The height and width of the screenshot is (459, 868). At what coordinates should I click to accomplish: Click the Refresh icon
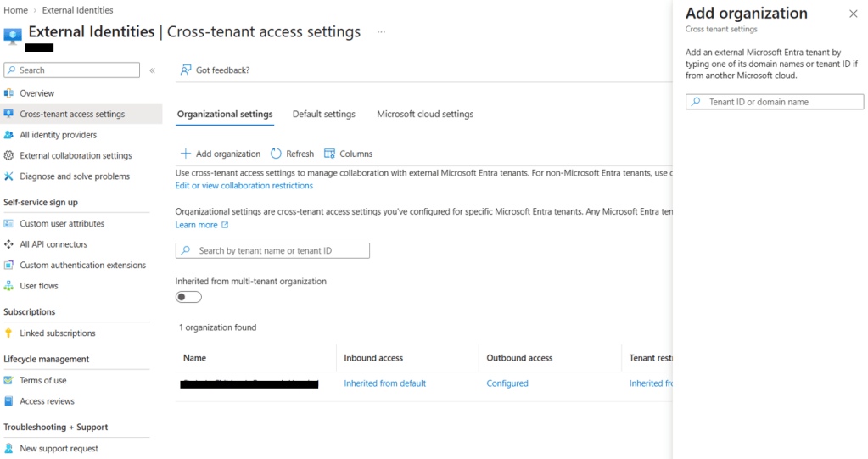tap(276, 154)
